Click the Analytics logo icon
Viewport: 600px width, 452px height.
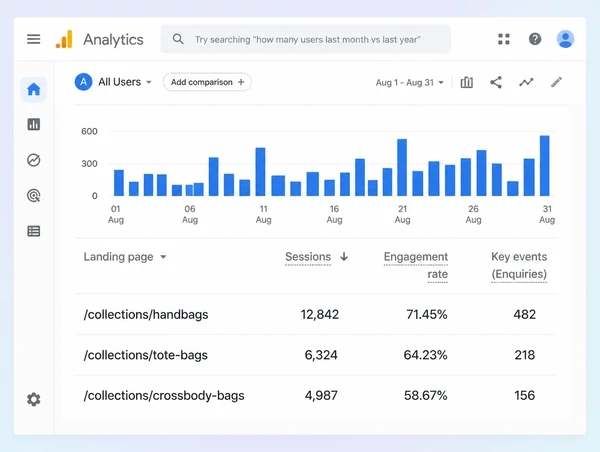click(x=64, y=39)
